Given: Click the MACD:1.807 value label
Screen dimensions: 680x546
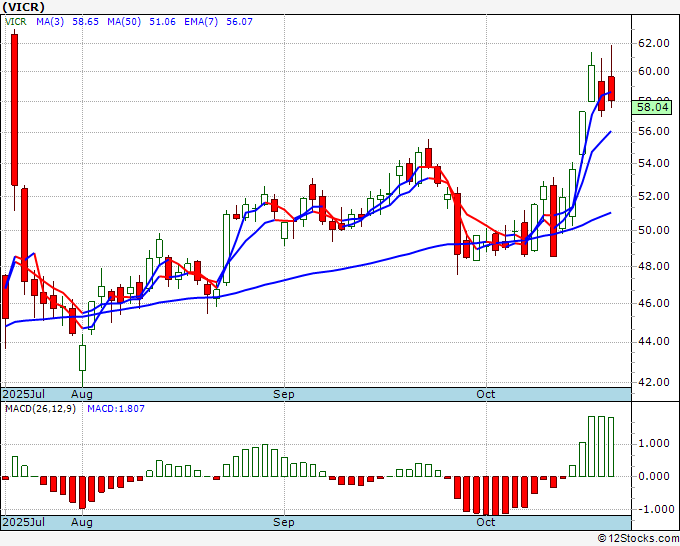Looking at the screenshot, I should coord(116,409).
